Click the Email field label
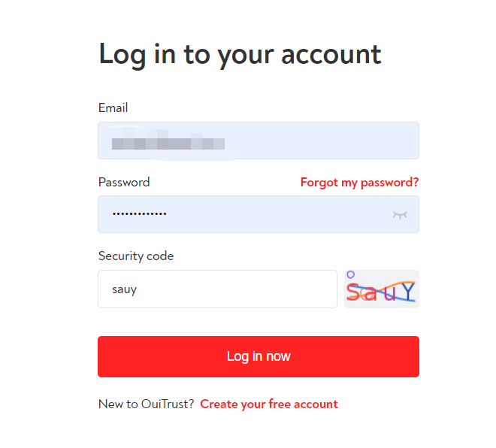496x448 pixels. coord(113,108)
